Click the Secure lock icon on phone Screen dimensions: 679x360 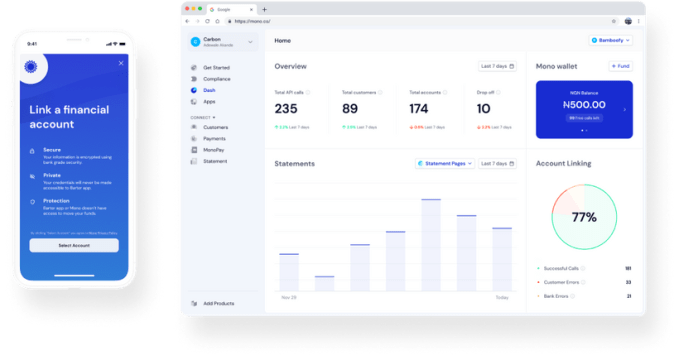(32, 151)
